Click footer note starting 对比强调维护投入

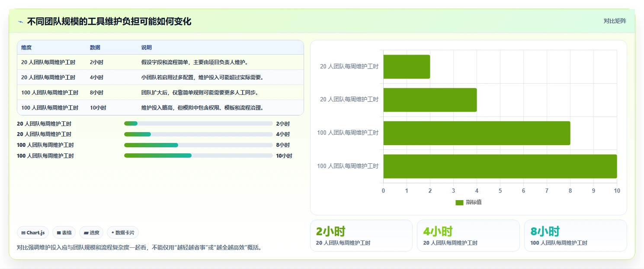(139, 248)
